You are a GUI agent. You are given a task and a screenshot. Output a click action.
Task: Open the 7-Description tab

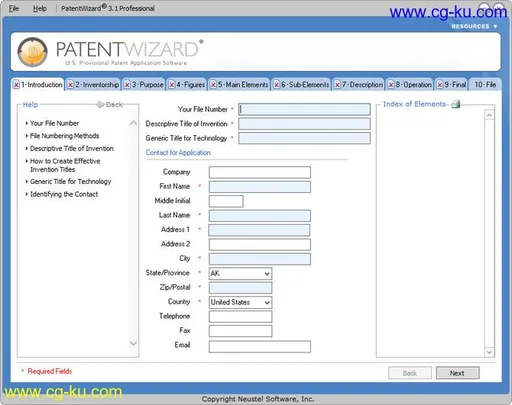tap(359, 85)
